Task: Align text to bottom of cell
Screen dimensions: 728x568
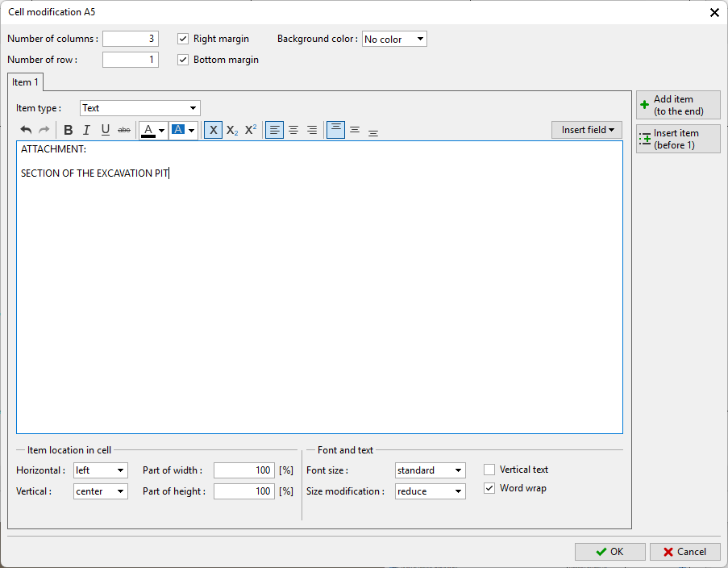Action: (x=373, y=130)
